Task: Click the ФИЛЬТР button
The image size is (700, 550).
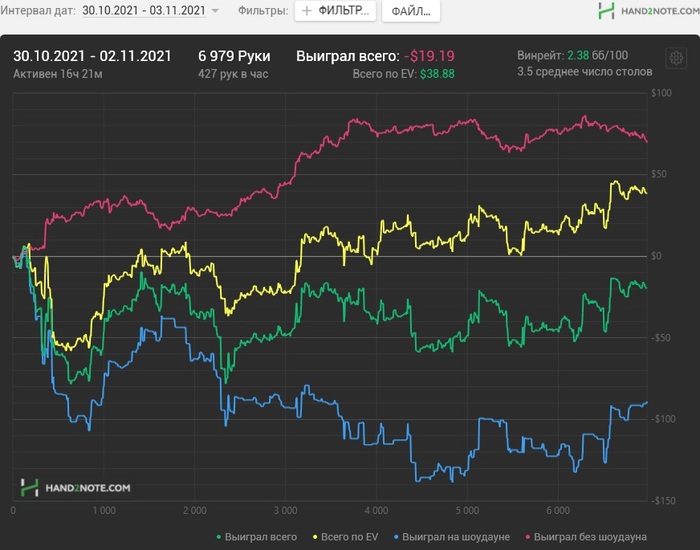Action: (x=334, y=12)
